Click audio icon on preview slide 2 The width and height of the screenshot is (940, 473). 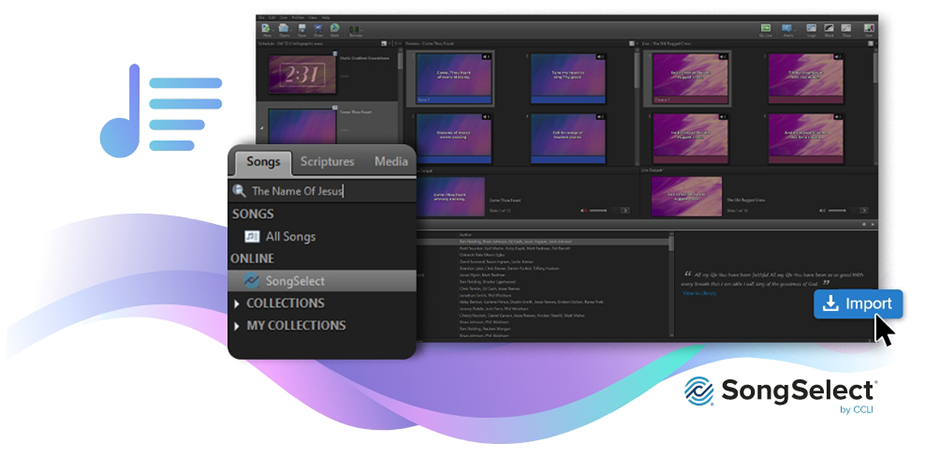coord(600,56)
